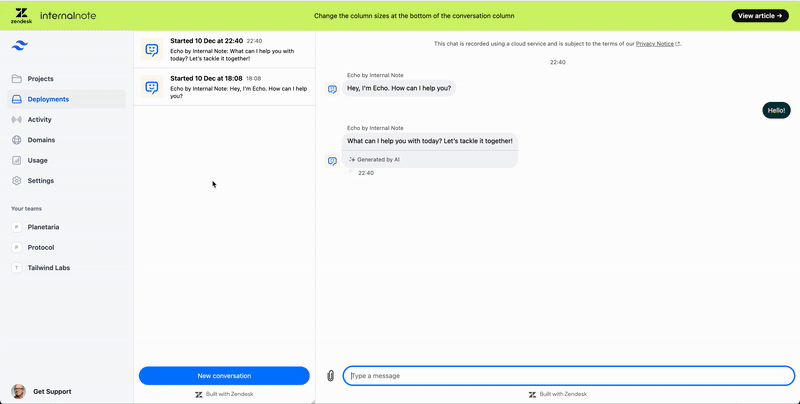Click the chat bubble icon of the 22:40 conversation

(152, 49)
